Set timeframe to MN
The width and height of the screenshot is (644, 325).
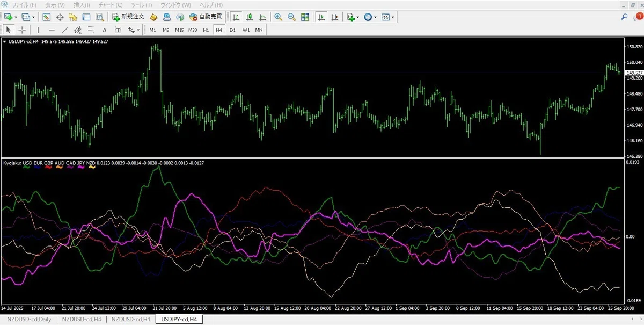(259, 30)
